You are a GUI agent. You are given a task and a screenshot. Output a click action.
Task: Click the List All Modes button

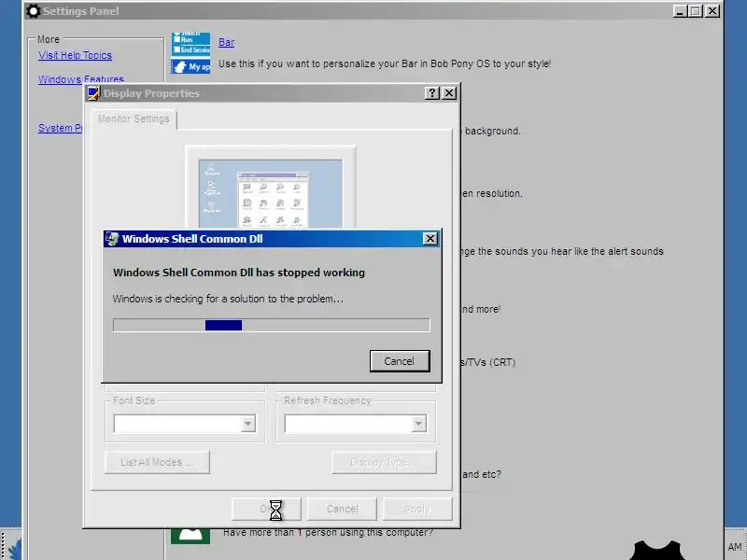coord(157,462)
